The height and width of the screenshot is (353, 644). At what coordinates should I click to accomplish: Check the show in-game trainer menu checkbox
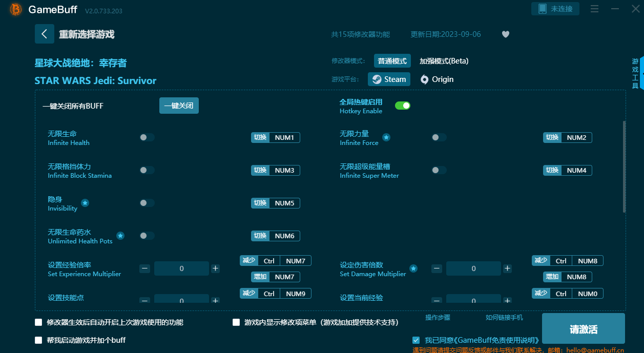pyautogui.click(x=236, y=322)
